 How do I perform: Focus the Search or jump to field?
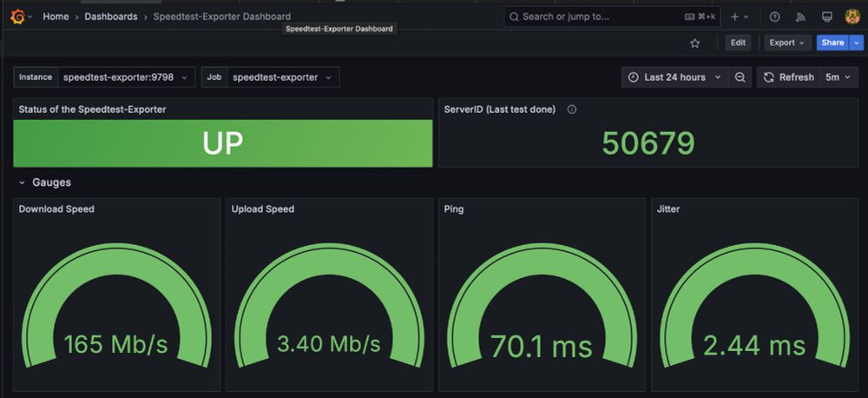click(612, 17)
